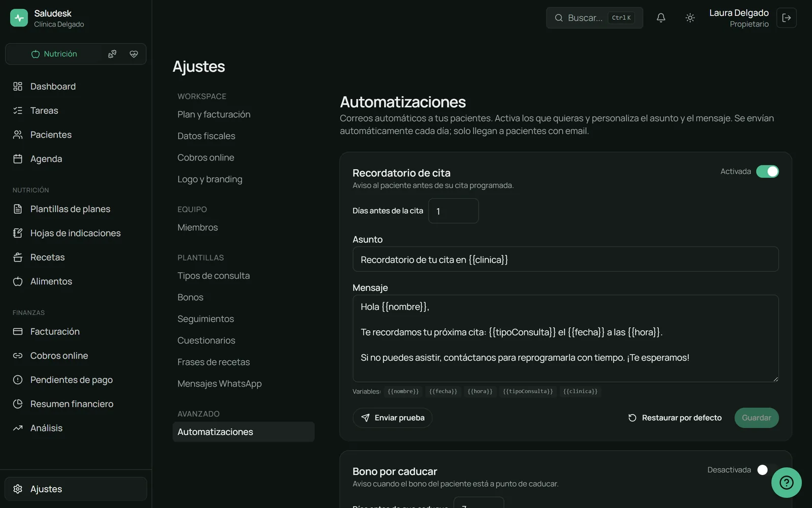
Task: Open Plan y facturación settings
Action: (x=214, y=114)
